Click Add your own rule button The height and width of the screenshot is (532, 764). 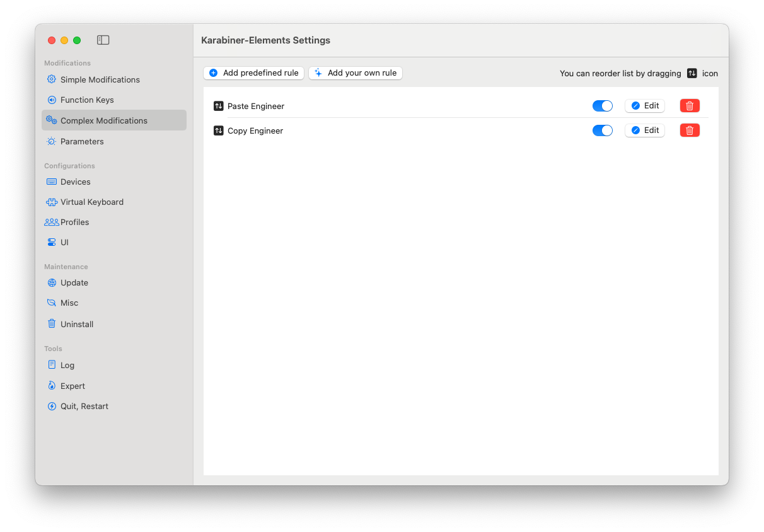coord(356,73)
